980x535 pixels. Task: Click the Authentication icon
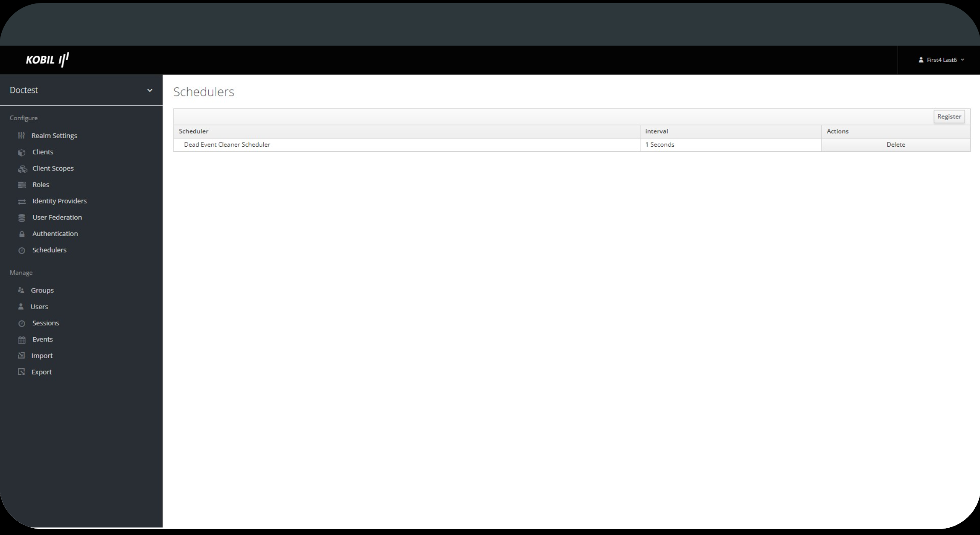tap(22, 233)
